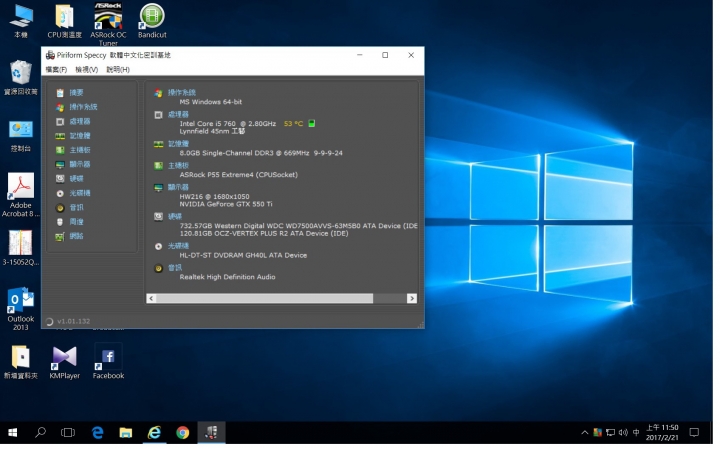Viewport: 720px width, 449px height.
Task: Click the "120.81GB OCZ-VERTEX PLUS R2" drive line
Action: pyautogui.click(x=264, y=234)
